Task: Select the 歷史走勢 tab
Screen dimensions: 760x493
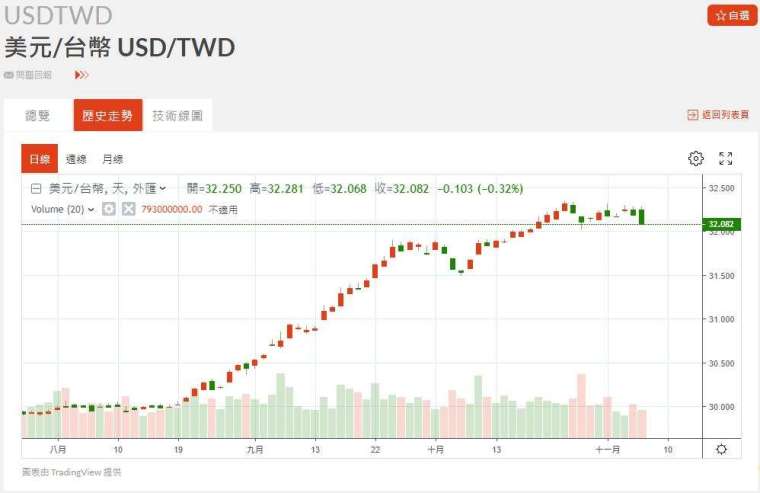Action: [108, 115]
